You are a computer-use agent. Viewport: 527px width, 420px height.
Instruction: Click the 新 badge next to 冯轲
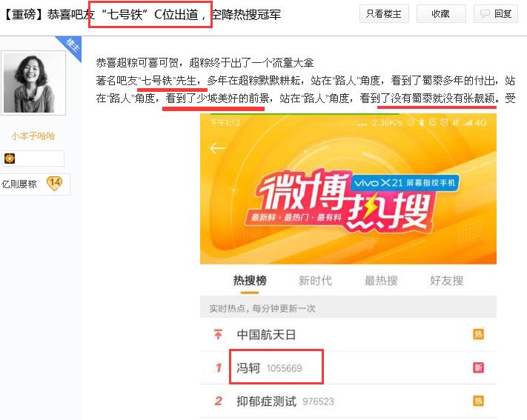pyautogui.click(x=478, y=367)
